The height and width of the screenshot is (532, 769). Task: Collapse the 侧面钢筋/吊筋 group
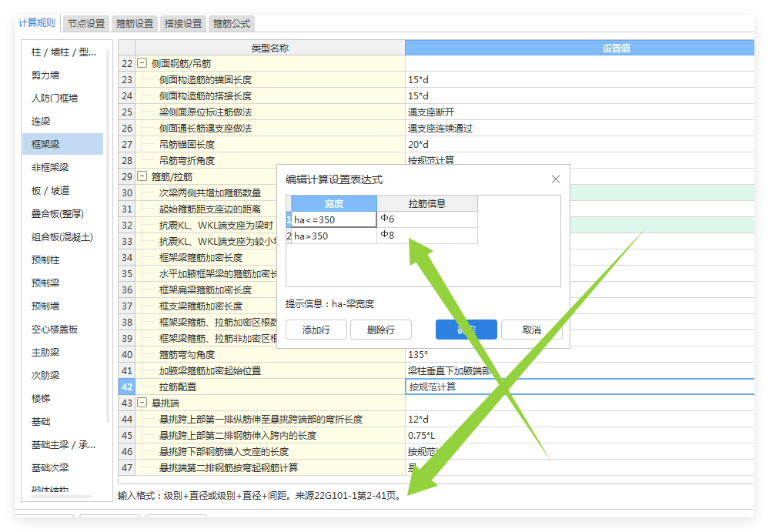point(141,63)
